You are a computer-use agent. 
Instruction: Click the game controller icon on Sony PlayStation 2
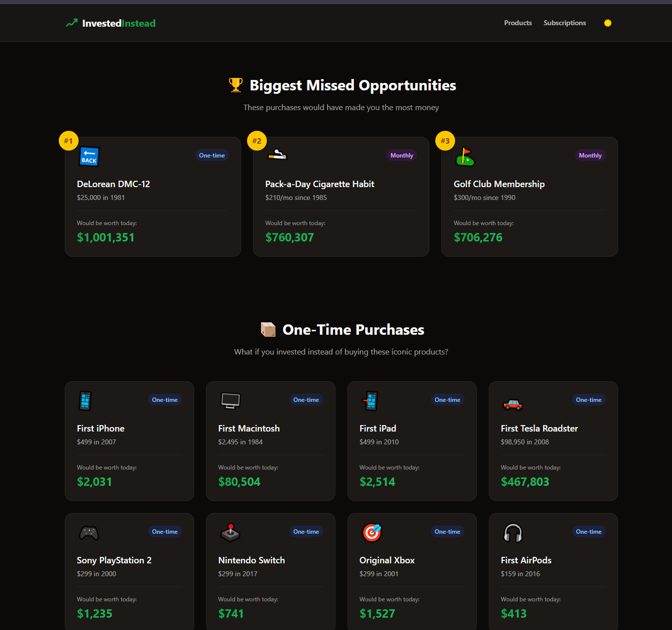(89, 533)
